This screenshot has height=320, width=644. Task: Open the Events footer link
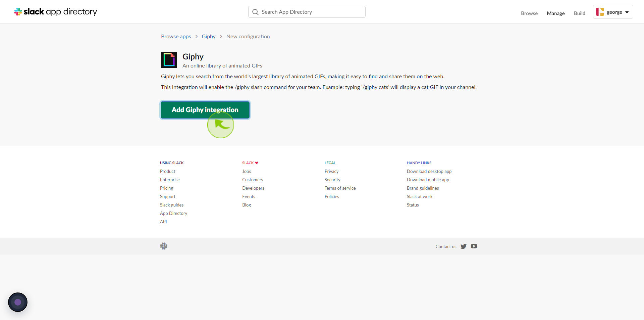(x=249, y=196)
